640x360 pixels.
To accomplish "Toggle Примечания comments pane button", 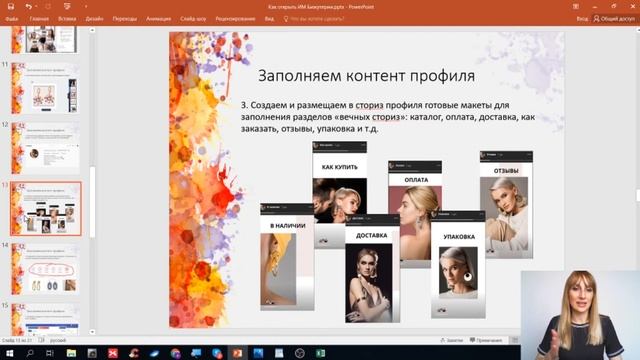I will tap(486, 340).
